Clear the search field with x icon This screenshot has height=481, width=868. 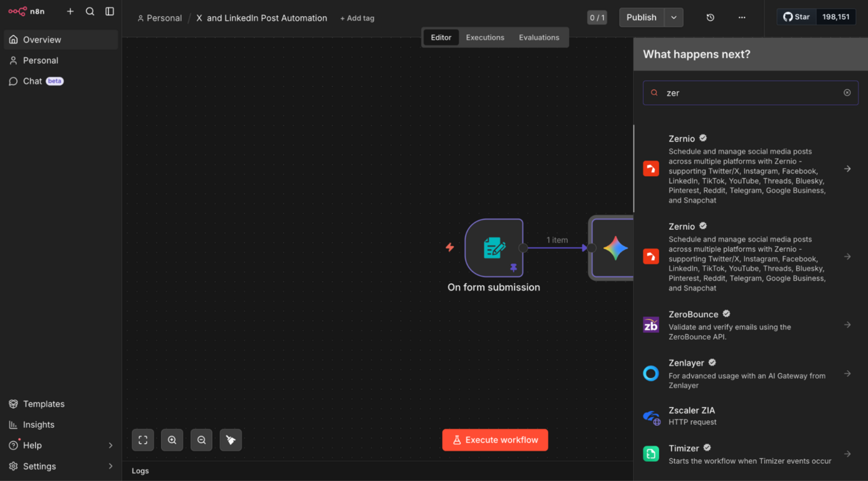click(x=847, y=93)
